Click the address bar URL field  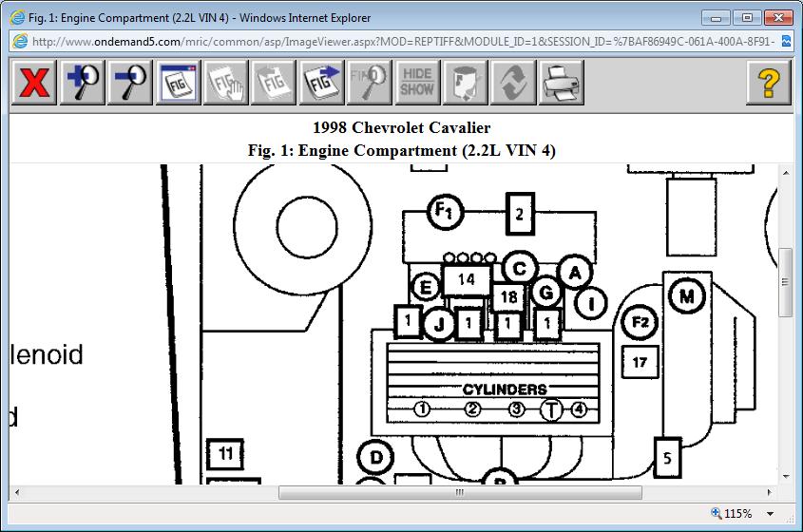403,42
